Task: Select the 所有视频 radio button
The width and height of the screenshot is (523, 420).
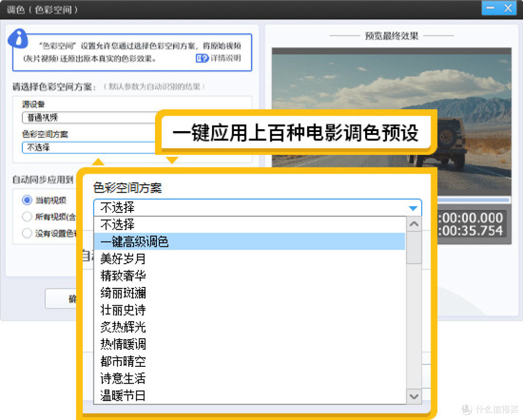Action: [27, 217]
